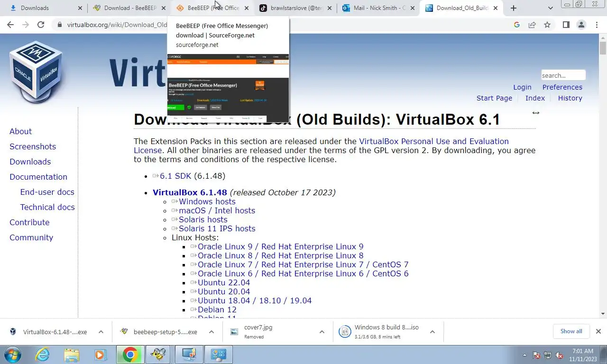Open Windows Media Player from the taskbar

coord(100,355)
